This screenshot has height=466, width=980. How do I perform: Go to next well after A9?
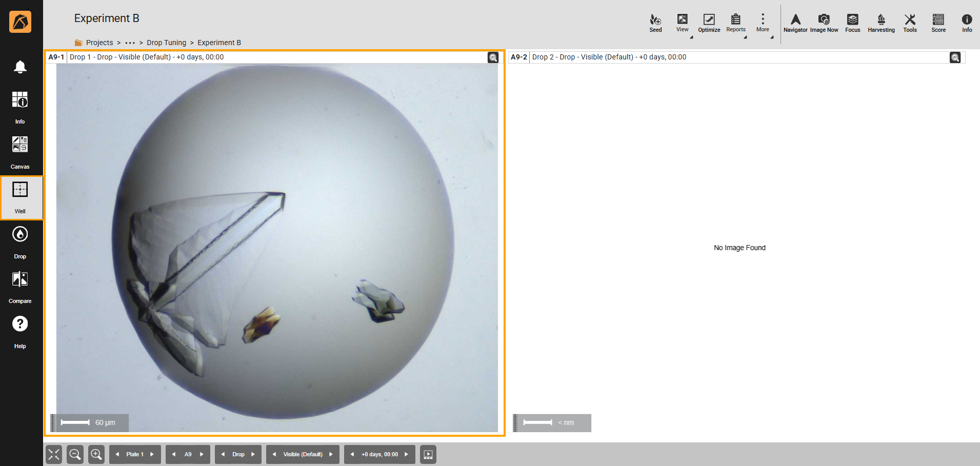point(202,454)
